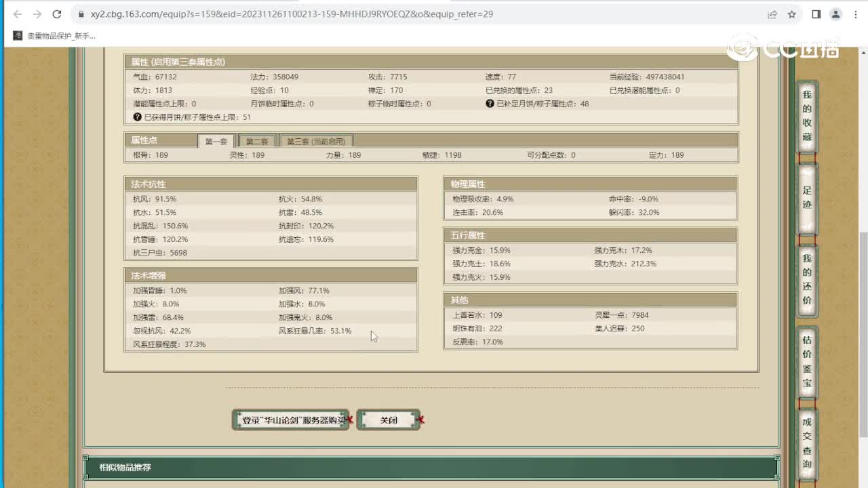Click the 连击率：20.6% entry
868x488 pixels.
point(478,212)
